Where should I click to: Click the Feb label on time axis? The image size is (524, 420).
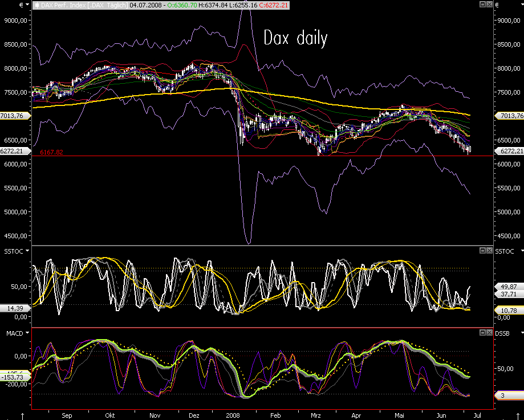(x=275, y=415)
